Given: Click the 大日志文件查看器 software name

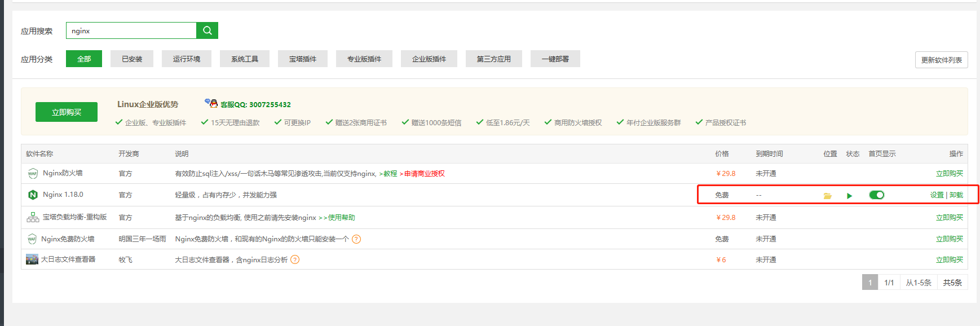Looking at the screenshot, I should (x=68, y=259).
